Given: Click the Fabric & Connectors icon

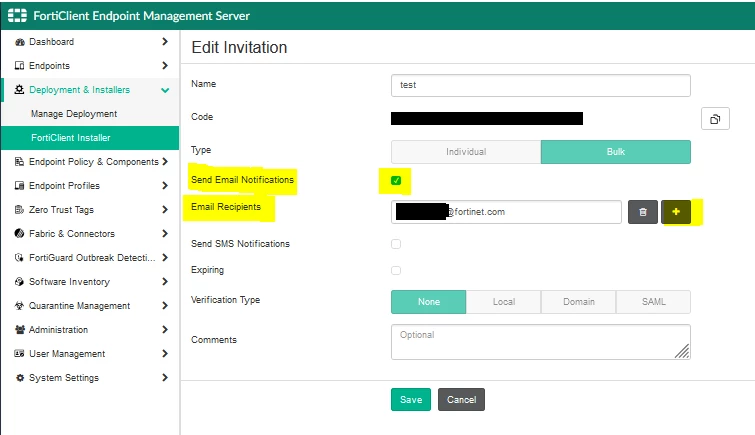Looking at the screenshot, I should (19, 234).
